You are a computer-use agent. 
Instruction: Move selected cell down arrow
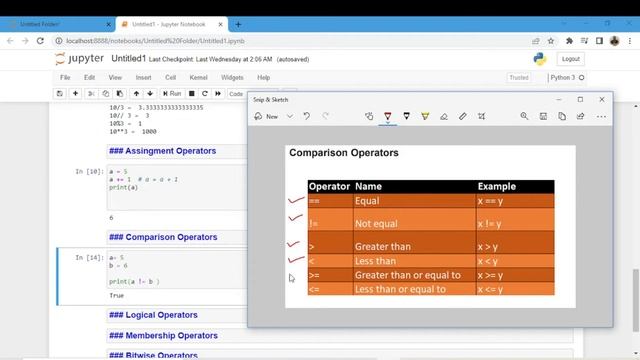pos(150,93)
